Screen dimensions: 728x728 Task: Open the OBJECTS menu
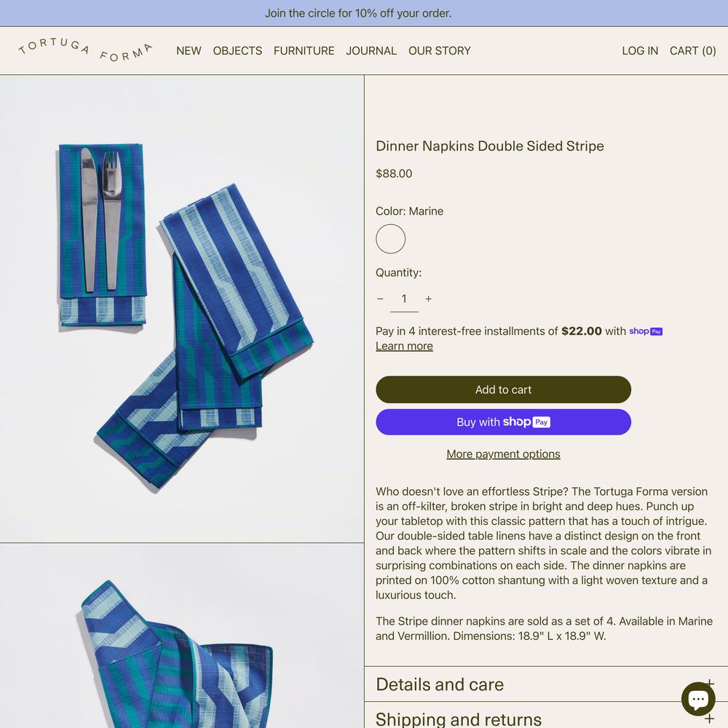(x=237, y=51)
